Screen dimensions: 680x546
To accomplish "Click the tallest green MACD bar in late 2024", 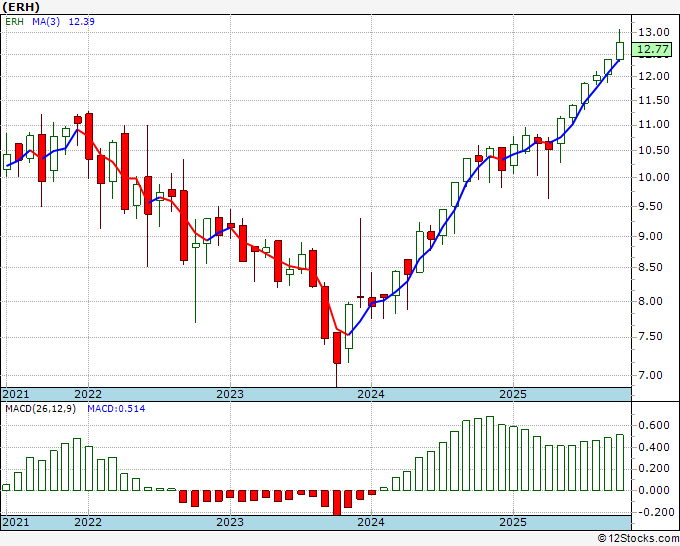I will pyautogui.click(x=490, y=454).
